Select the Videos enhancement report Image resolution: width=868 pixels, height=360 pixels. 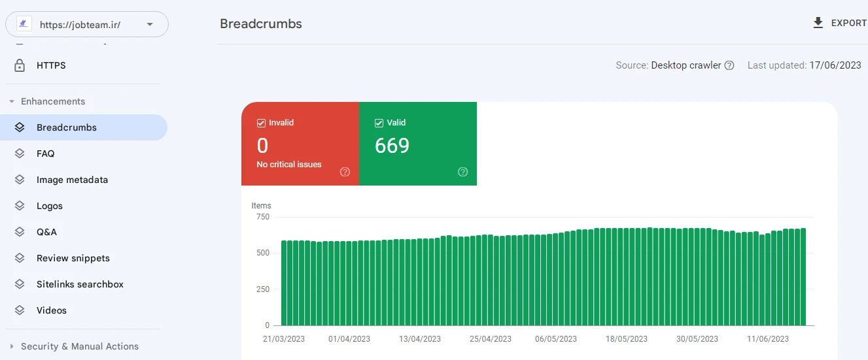coord(52,310)
